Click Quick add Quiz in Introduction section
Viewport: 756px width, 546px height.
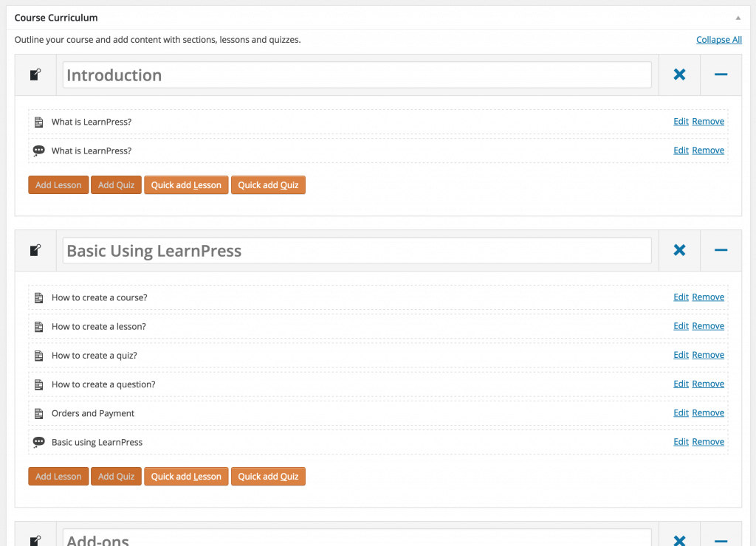(x=268, y=185)
